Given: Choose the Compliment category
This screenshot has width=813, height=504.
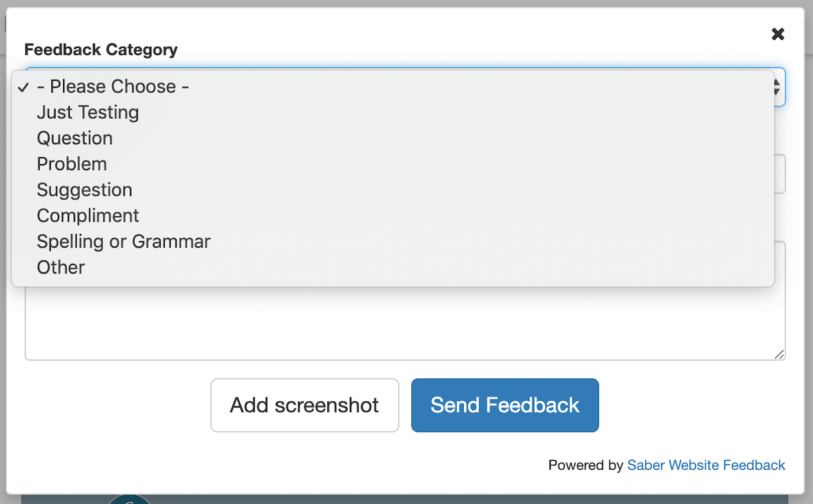Looking at the screenshot, I should [87, 216].
